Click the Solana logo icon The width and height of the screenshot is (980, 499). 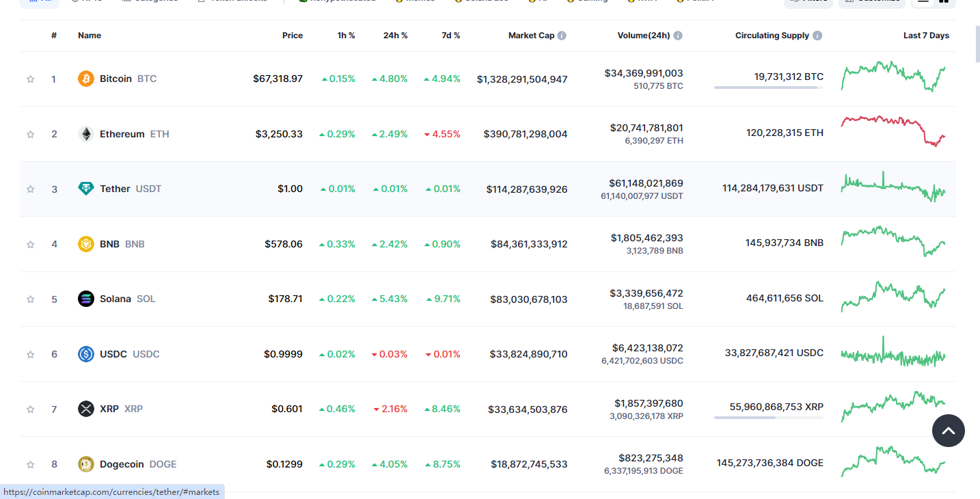pyautogui.click(x=85, y=299)
